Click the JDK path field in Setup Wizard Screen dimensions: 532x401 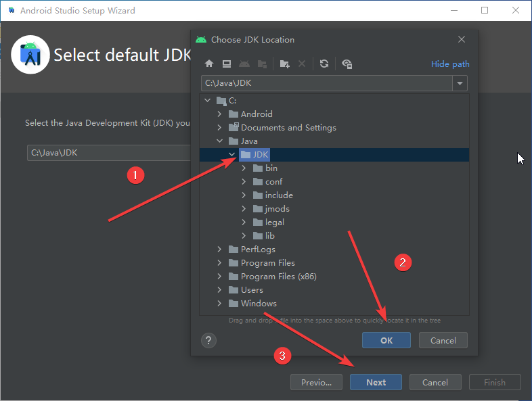(108, 153)
